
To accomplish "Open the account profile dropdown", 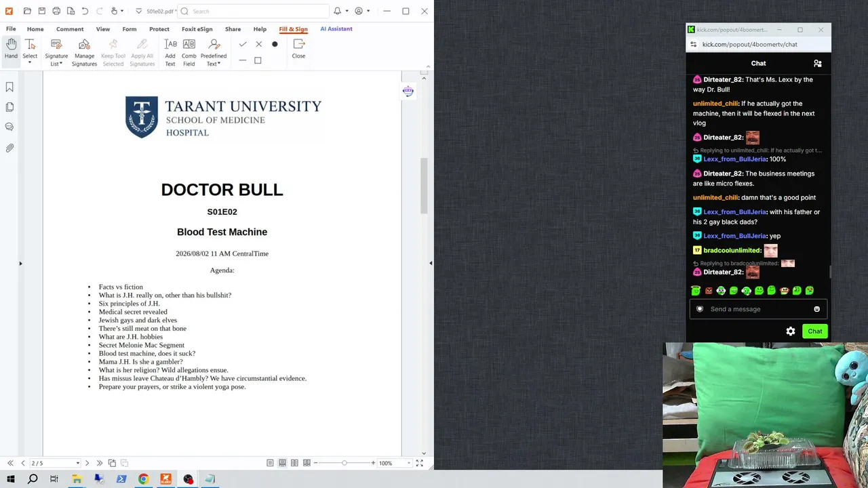I will [x=368, y=11].
